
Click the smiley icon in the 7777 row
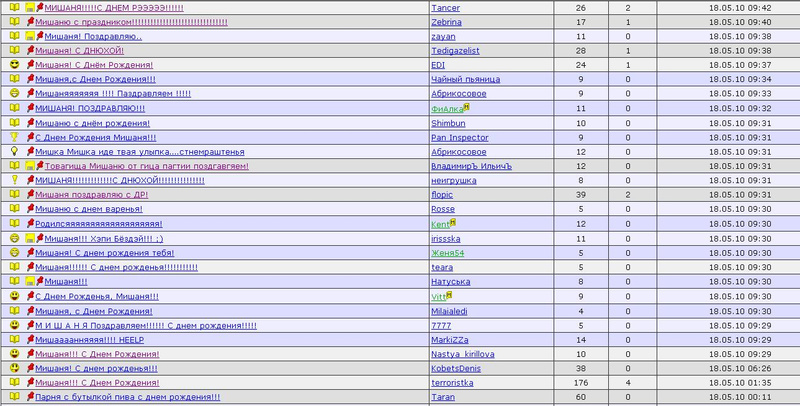15,324
